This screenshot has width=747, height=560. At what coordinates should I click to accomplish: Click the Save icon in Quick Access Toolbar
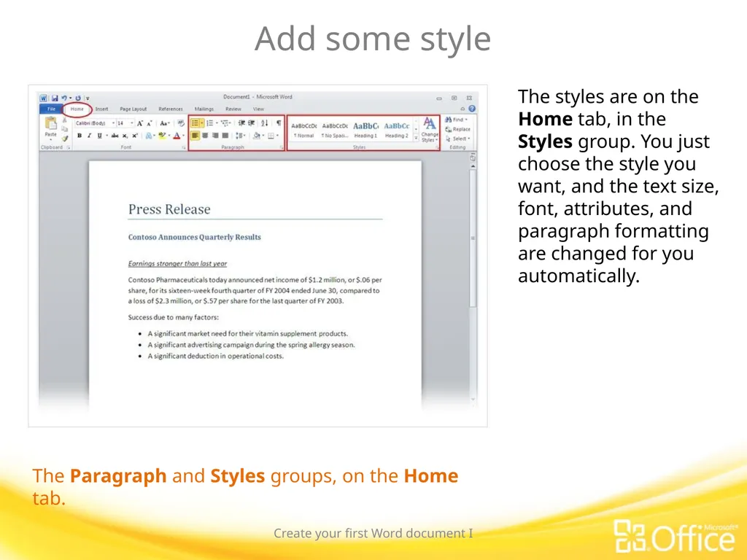[x=55, y=98]
